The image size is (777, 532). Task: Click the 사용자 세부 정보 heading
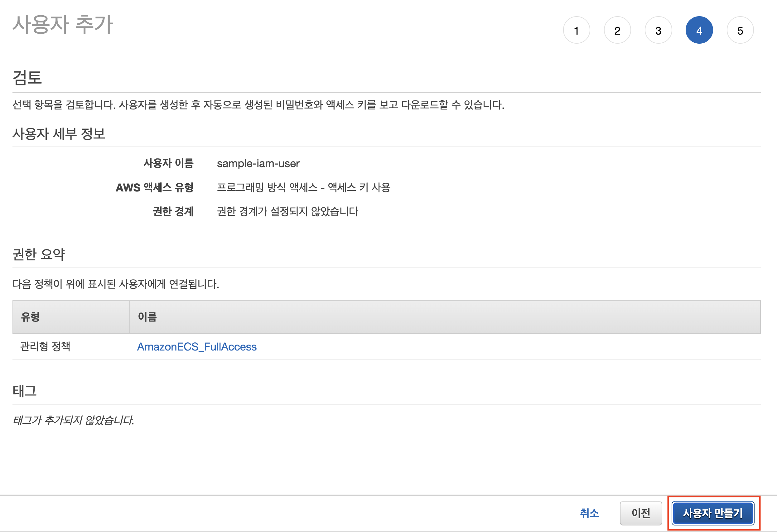pyautogui.click(x=59, y=134)
